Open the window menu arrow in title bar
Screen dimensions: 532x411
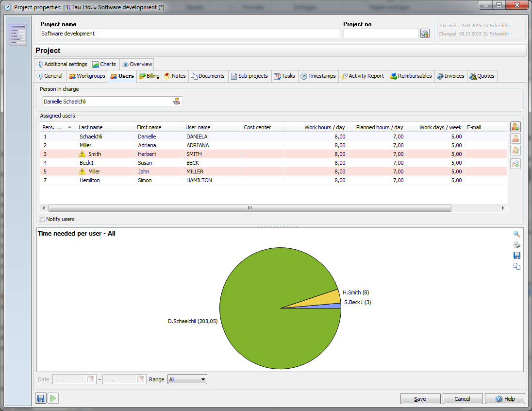[x=7, y=7]
